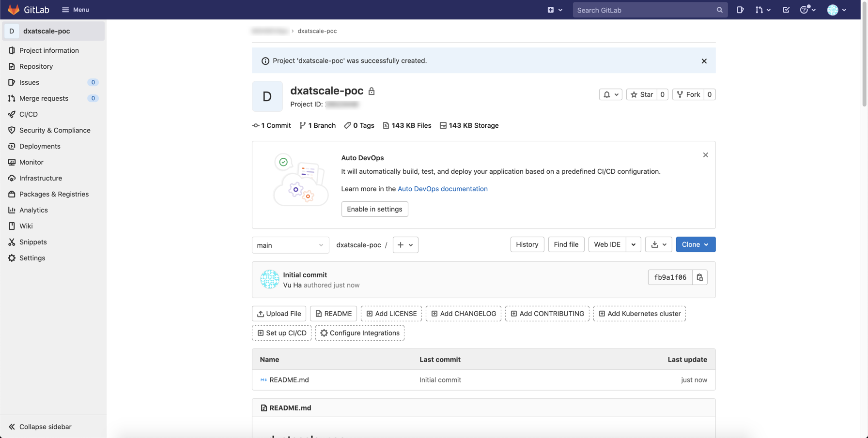Open notification bell dropdown
Viewport: 868px width, 438px height.
click(x=610, y=94)
